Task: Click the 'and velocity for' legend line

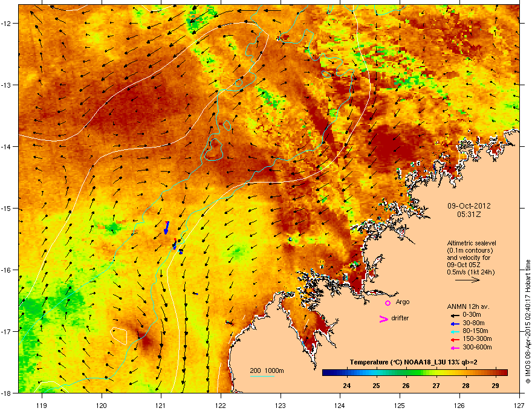Action: coord(468,257)
